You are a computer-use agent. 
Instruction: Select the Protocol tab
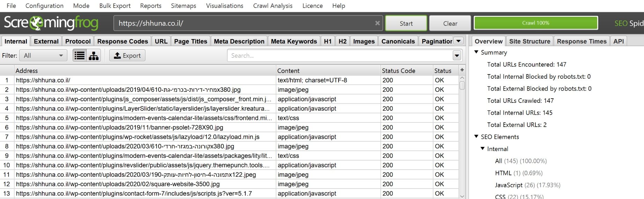pyautogui.click(x=78, y=41)
